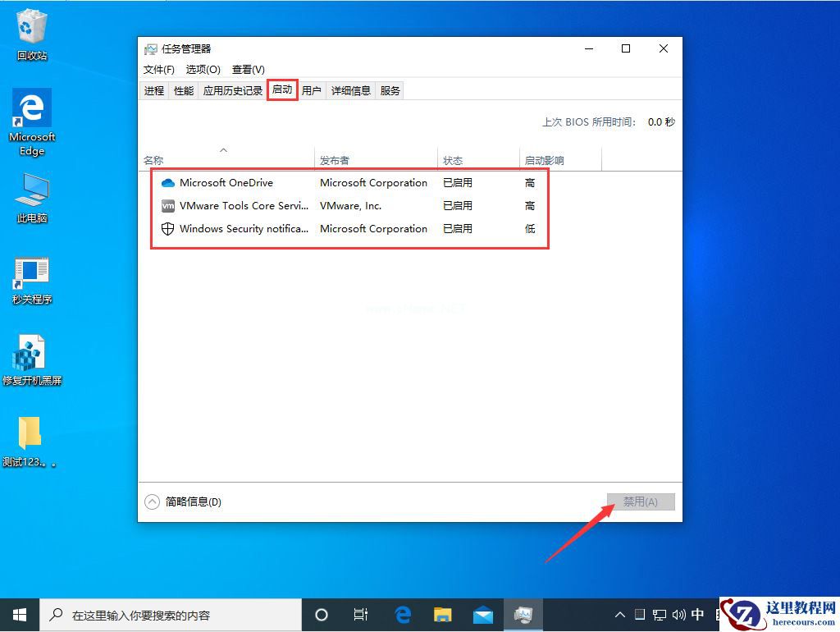Click the 禁用 disable button

click(641, 501)
